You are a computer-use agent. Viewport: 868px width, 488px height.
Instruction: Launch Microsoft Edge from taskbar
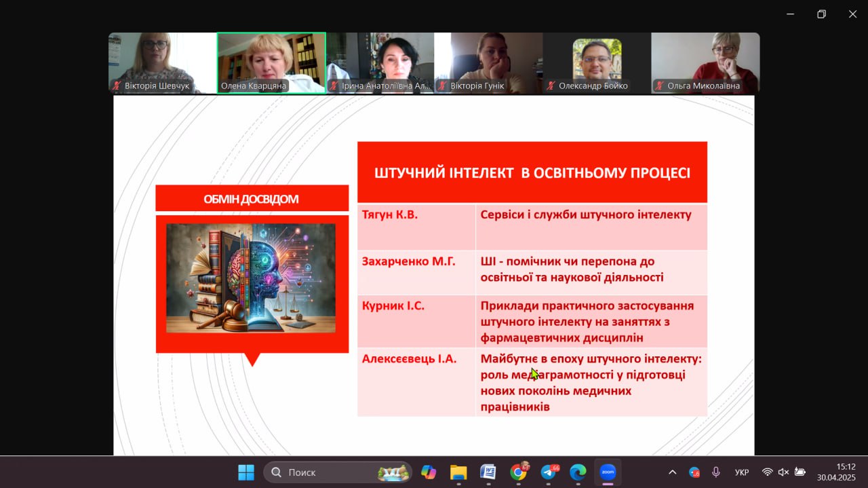click(578, 472)
